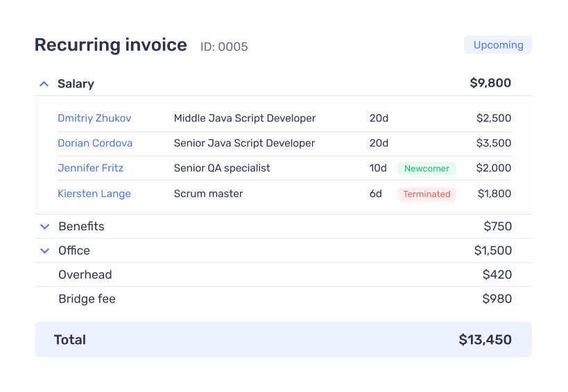Click the Scrum master role

click(x=208, y=194)
